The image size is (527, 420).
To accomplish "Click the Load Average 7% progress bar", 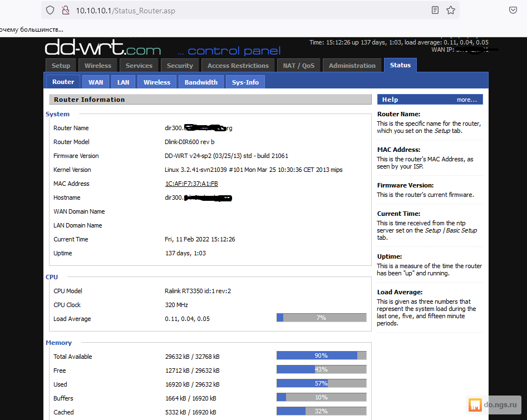I will pos(321,318).
